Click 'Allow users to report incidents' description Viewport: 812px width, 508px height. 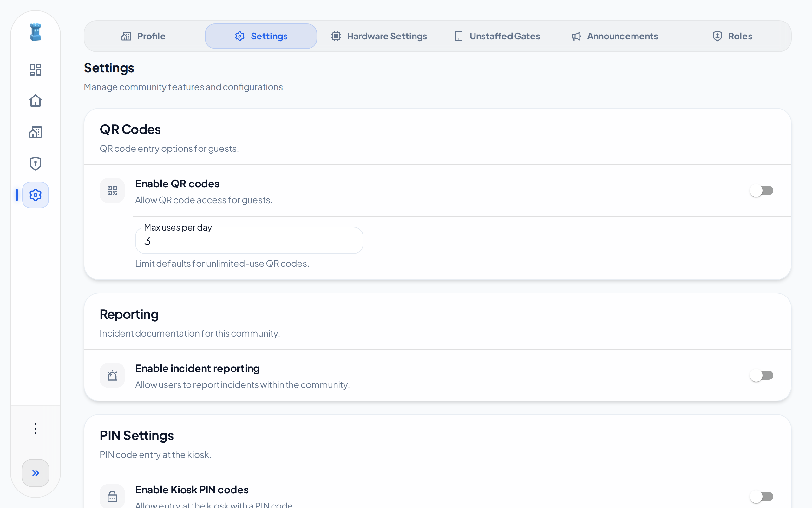[242, 385]
